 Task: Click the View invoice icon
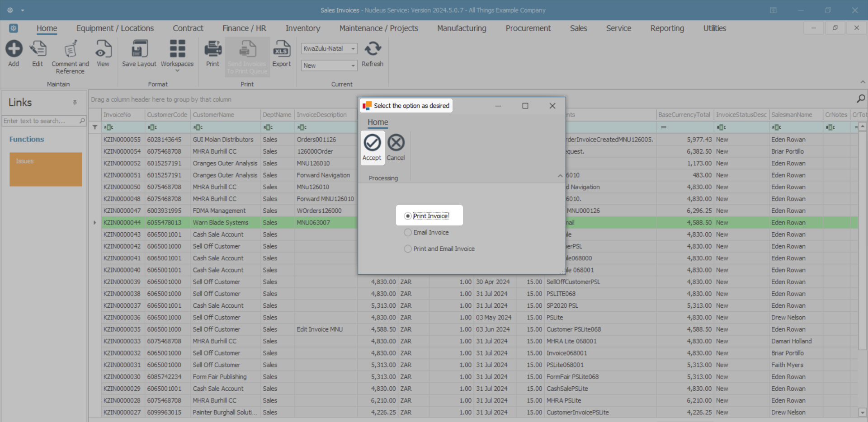(103, 49)
